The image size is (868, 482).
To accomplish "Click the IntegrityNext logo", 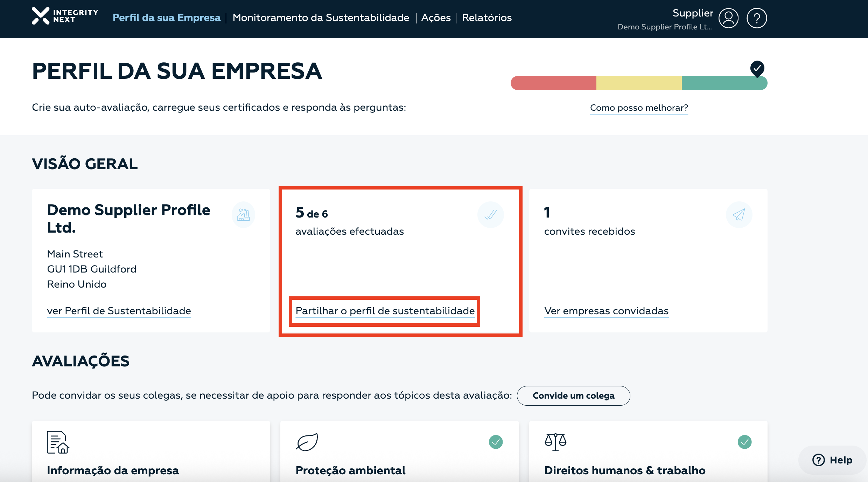I will [x=65, y=16].
